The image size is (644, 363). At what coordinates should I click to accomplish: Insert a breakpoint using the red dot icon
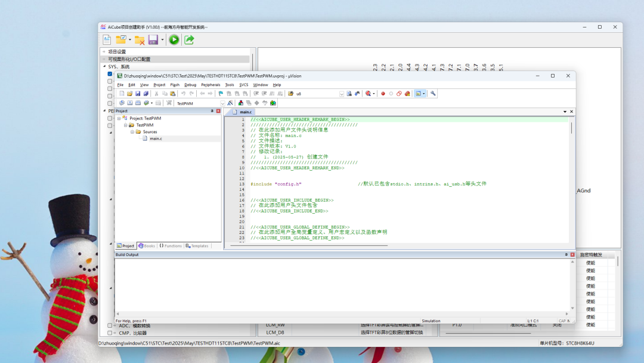click(x=383, y=94)
